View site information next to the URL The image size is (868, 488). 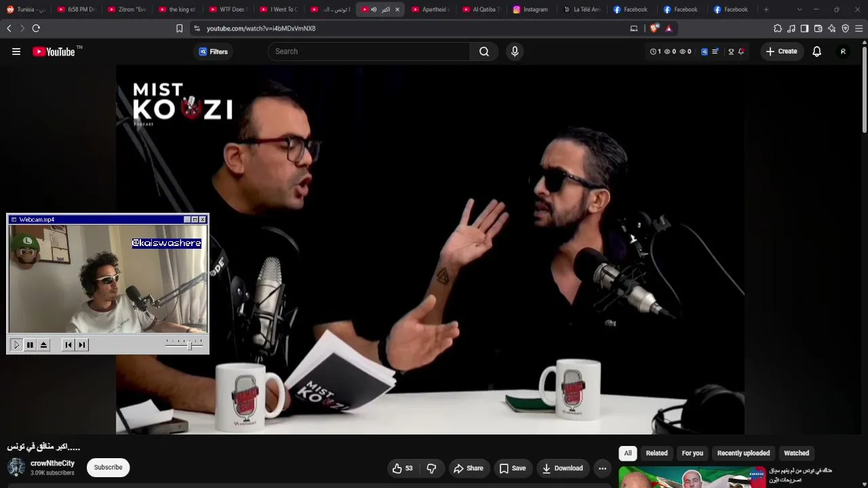click(197, 28)
